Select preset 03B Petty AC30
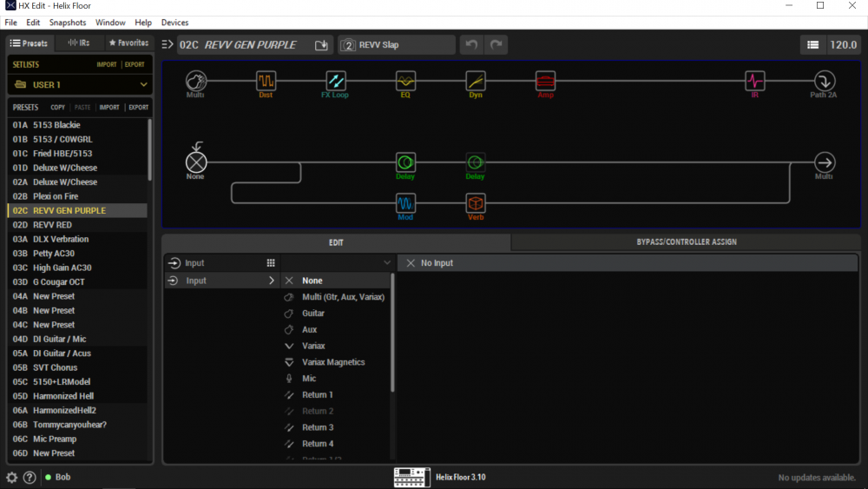 (x=77, y=254)
